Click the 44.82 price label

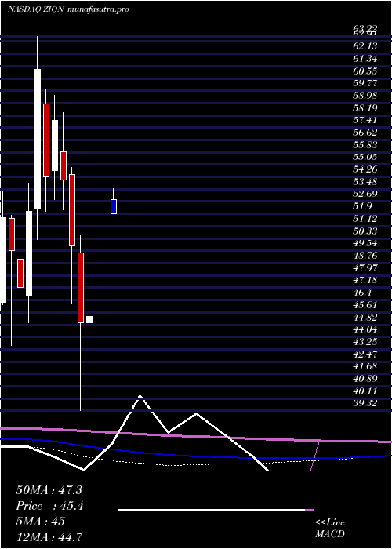(x=365, y=317)
